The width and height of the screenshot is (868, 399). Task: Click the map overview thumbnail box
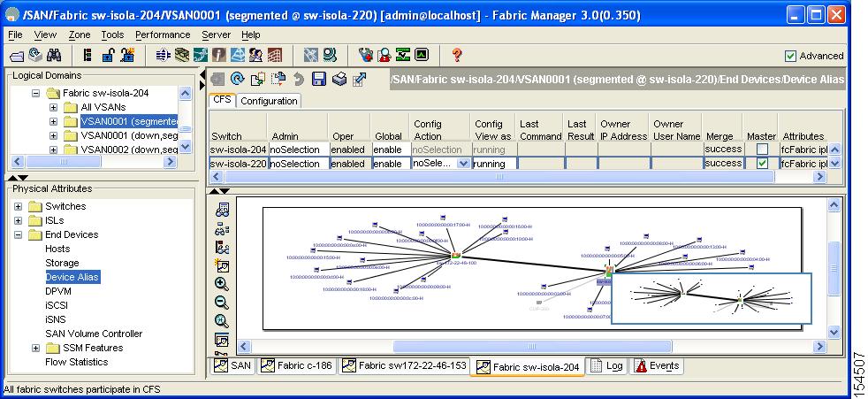(712, 298)
